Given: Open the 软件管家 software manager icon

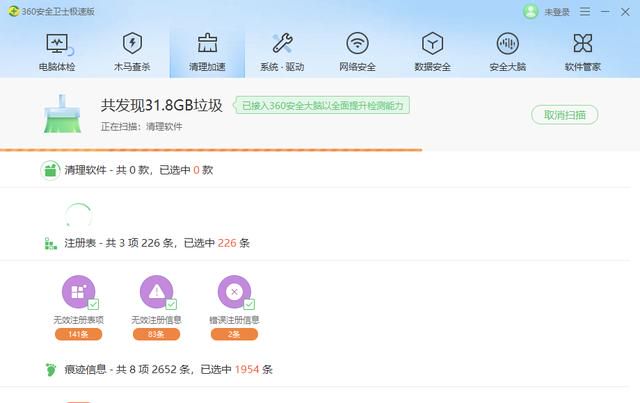Looking at the screenshot, I should pos(582,43).
